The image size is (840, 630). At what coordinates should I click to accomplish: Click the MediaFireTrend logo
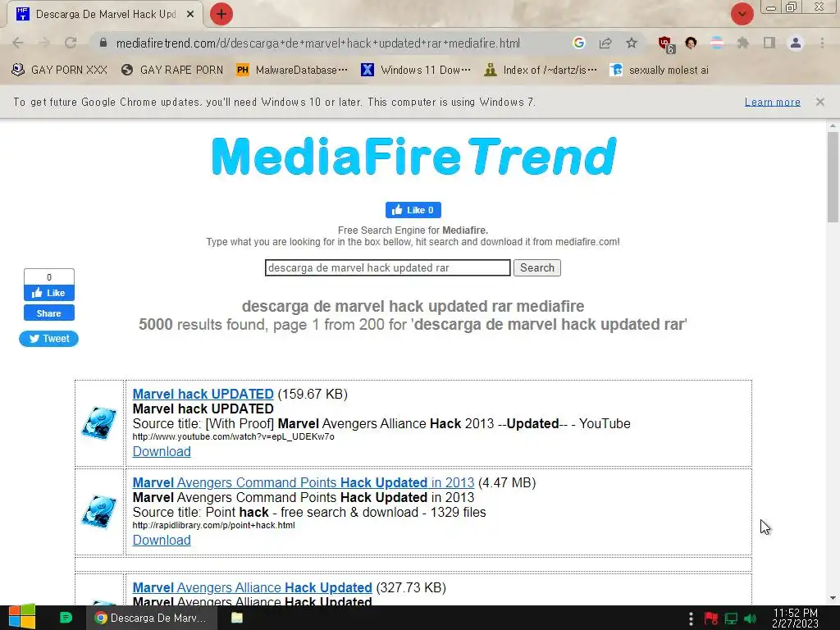pyautogui.click(x=414, y=156)
